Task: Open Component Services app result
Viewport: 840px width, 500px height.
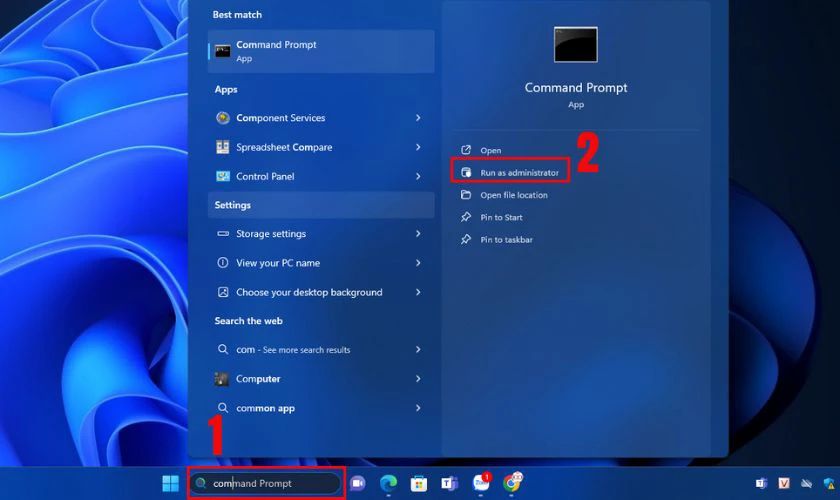Action: tap(321, 118)
